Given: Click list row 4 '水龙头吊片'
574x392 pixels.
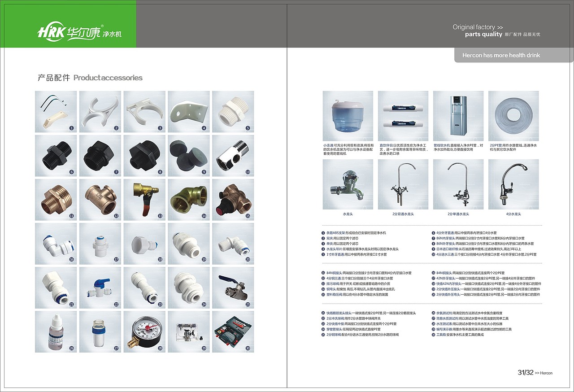Looking at the screenshot, I should tap(360, 249).
